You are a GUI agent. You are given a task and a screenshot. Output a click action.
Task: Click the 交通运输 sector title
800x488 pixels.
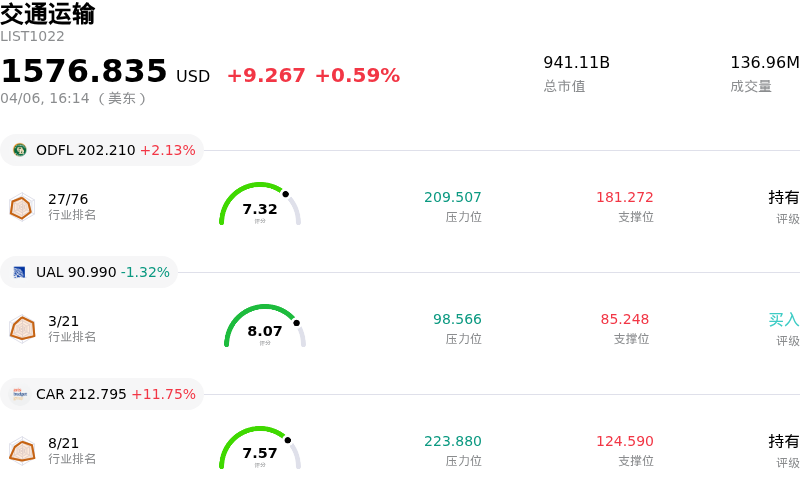point(48,14)
